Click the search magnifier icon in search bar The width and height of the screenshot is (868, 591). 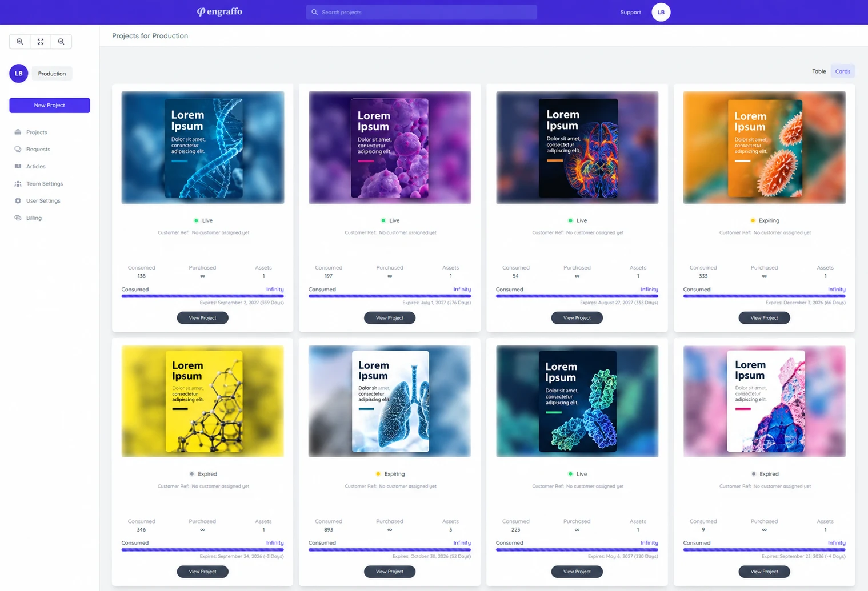tap(314, 12)
